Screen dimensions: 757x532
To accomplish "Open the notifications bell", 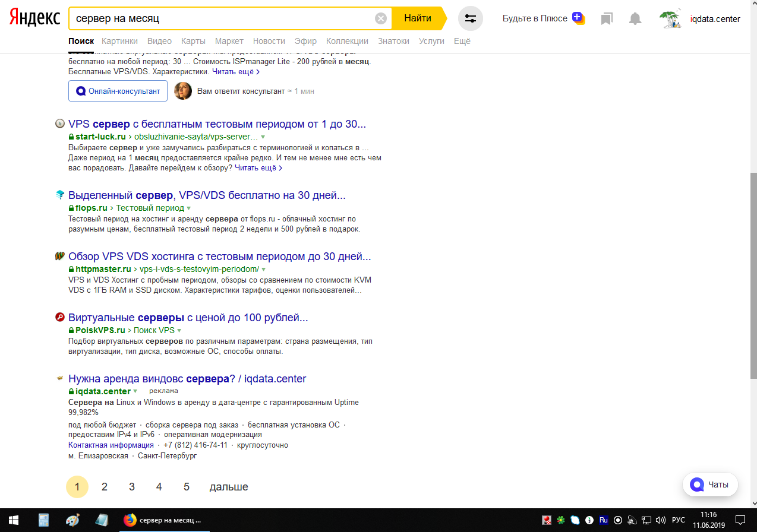I will pos(635,19).
